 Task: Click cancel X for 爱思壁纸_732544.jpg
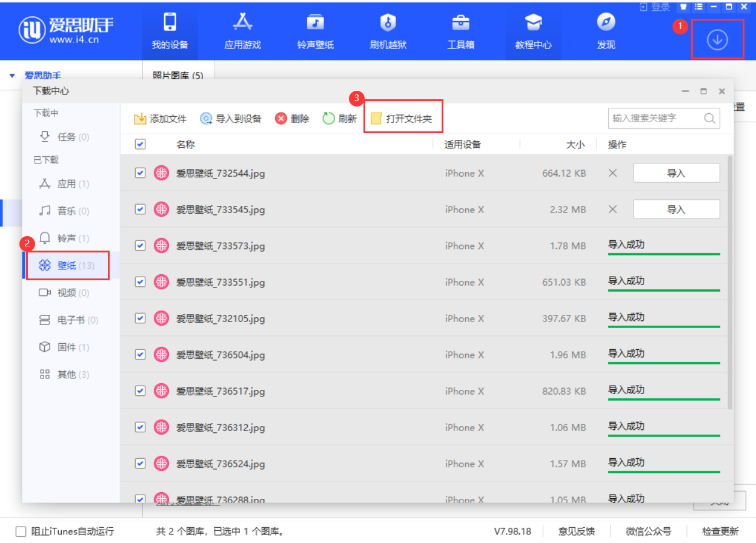(612, 173)
